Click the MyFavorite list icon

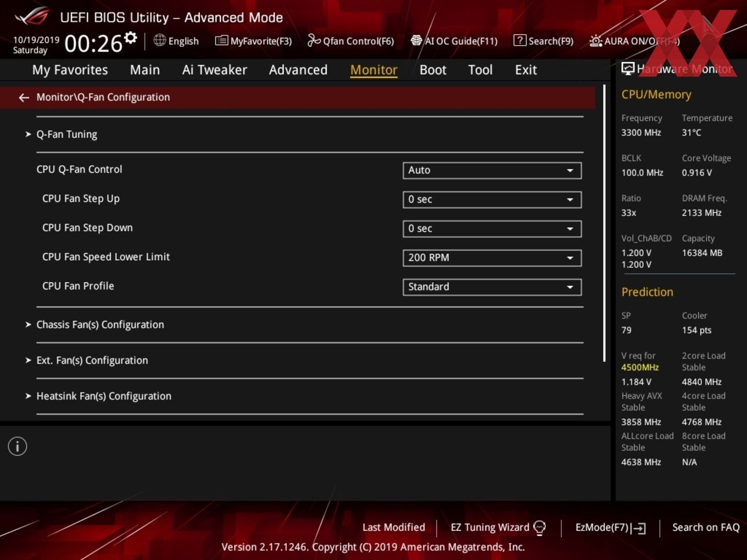[221, 41]
